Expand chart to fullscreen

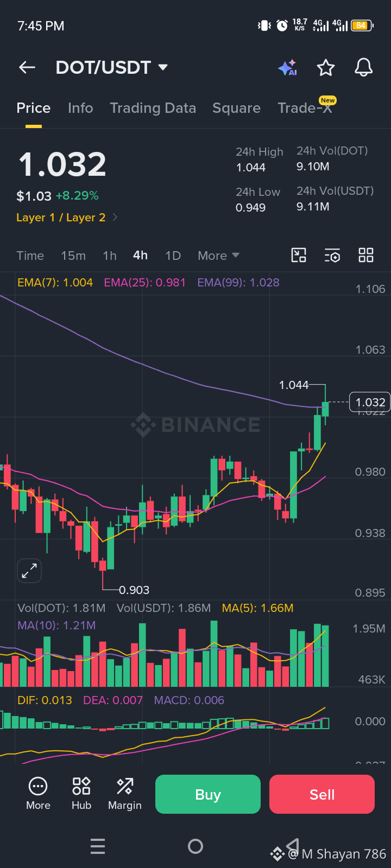(x=29, y=570)
